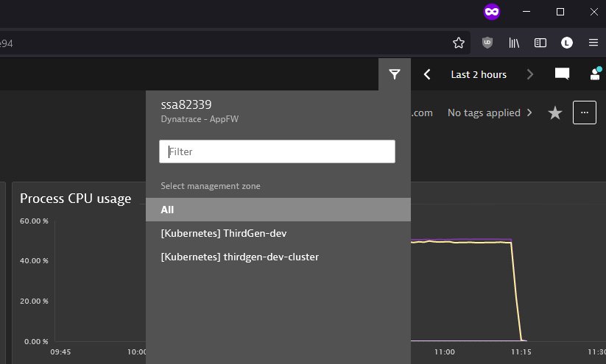Click the Dynatrace - AppFW label
The height and width of the screenshot is (364, 606).
coord(200,119)
